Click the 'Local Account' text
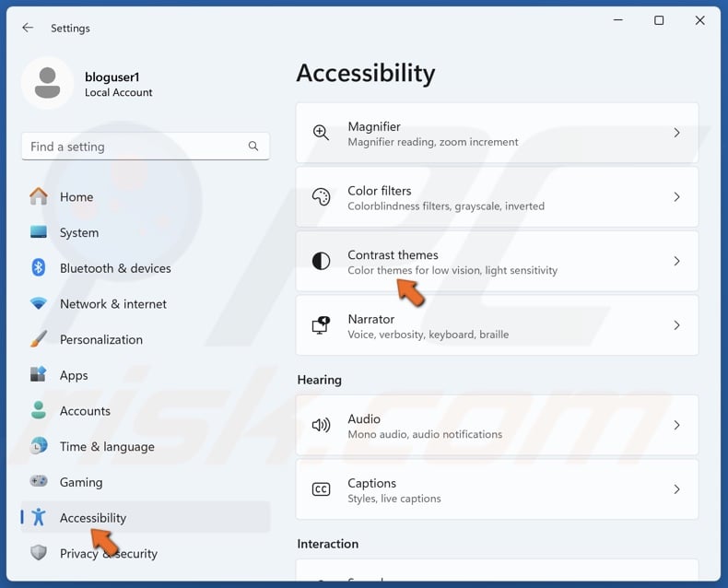Screen dimensions: 728x588 coord(118,92)
